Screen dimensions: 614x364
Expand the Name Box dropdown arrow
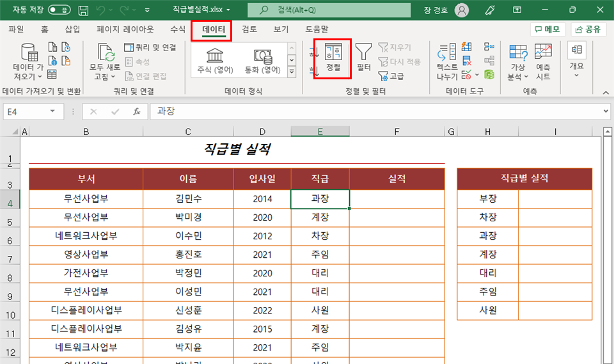point(52,111)
